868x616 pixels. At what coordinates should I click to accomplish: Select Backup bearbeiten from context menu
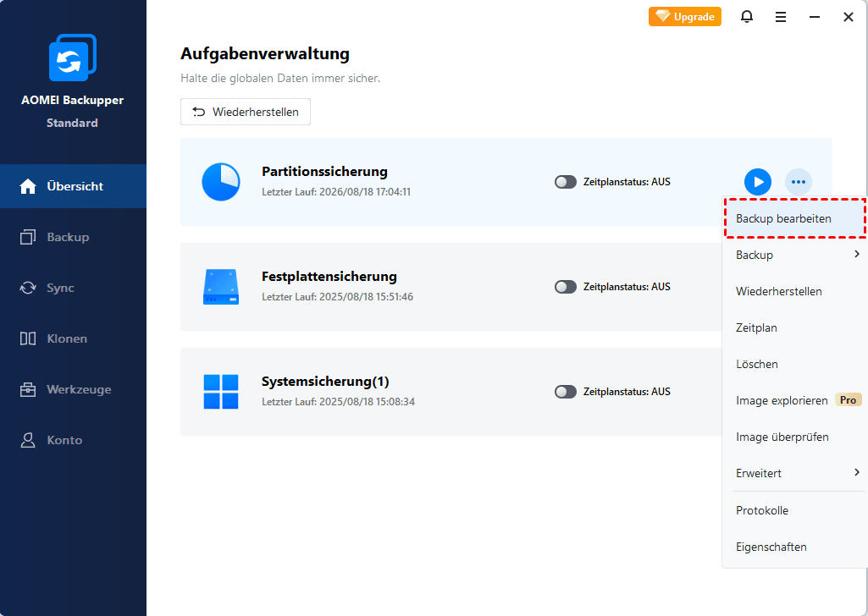point(783,218)
